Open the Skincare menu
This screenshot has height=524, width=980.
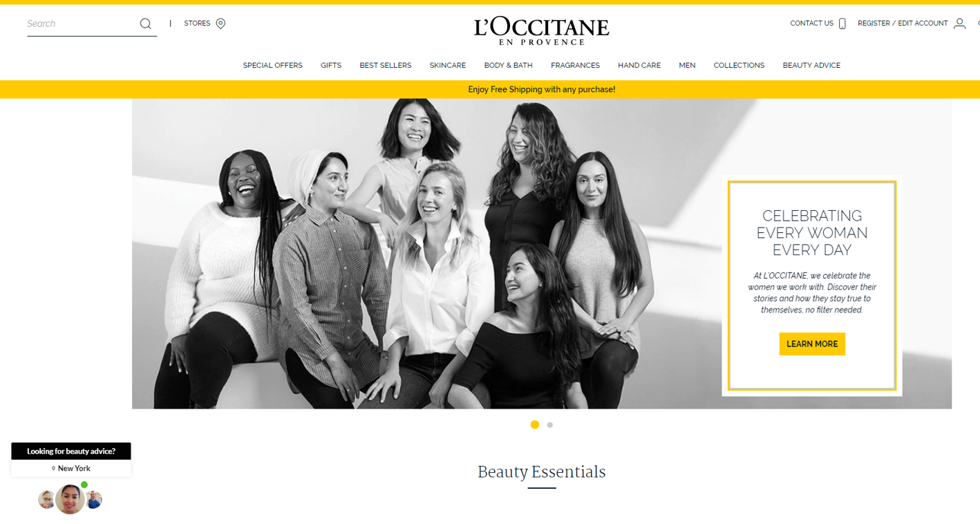coord(448,65)
